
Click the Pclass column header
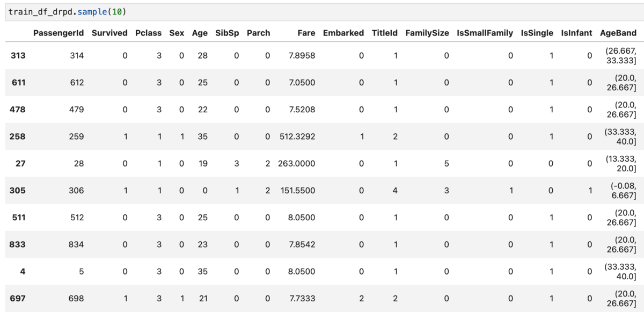(x=149, y=33)
